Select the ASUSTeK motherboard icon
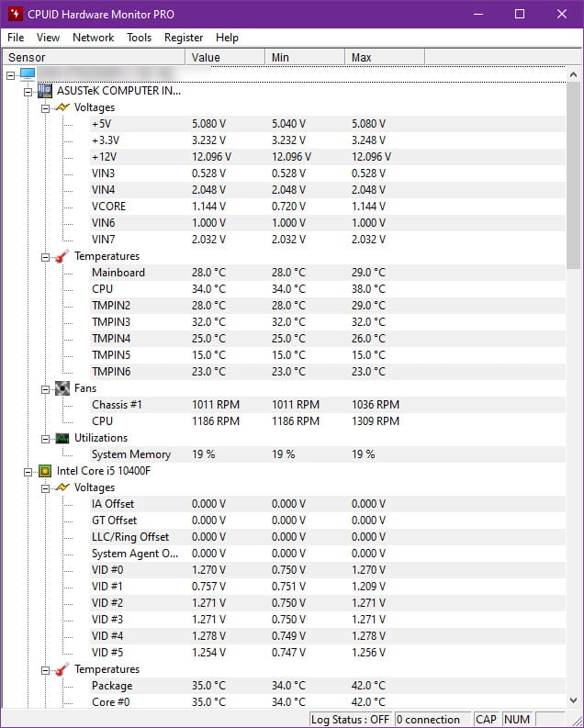 tap(45, 91)
